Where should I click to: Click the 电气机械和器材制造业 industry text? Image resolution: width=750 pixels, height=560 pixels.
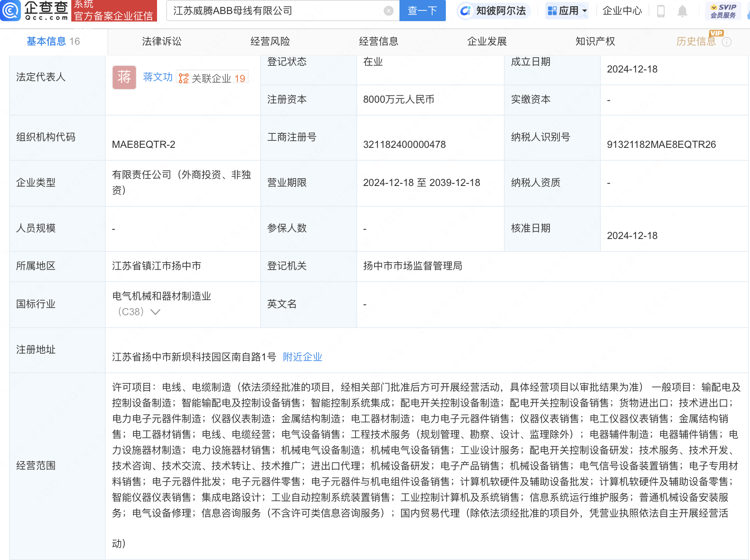pos(162,296)
